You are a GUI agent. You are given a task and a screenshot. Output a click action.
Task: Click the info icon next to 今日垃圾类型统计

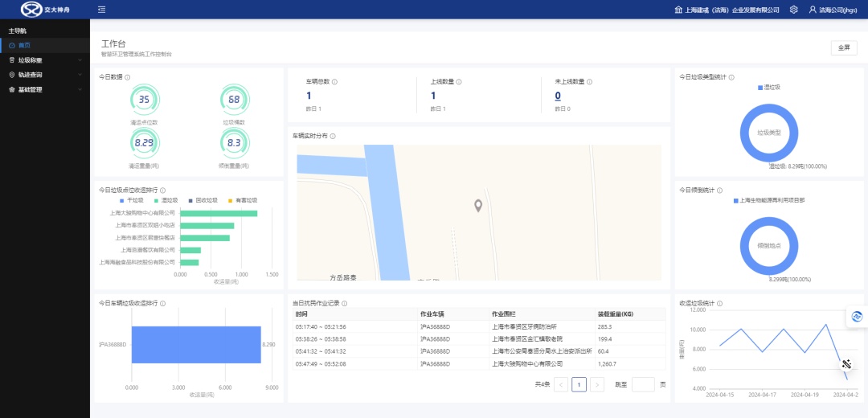(x=731, y=77)
